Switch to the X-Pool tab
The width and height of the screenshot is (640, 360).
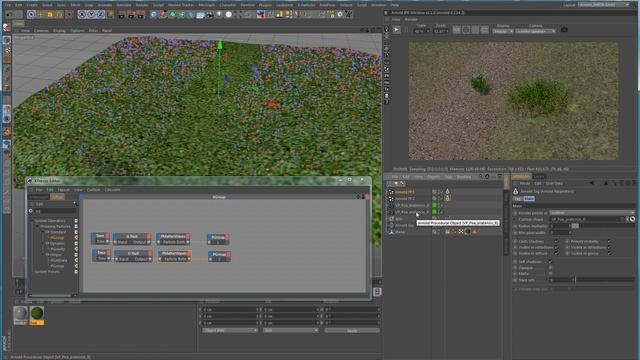point(57,197)
